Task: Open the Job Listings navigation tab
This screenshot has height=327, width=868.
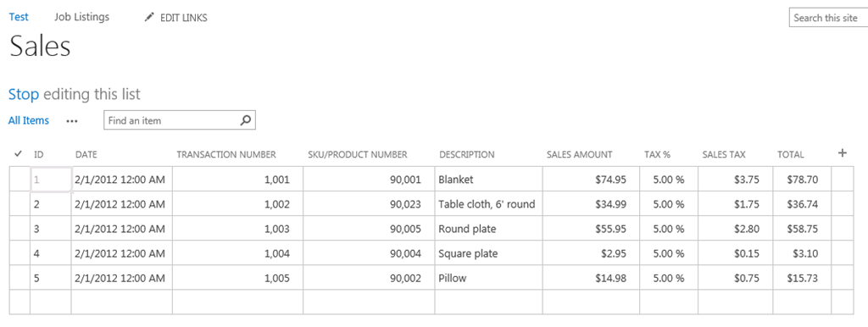Action: pos(82,17)
